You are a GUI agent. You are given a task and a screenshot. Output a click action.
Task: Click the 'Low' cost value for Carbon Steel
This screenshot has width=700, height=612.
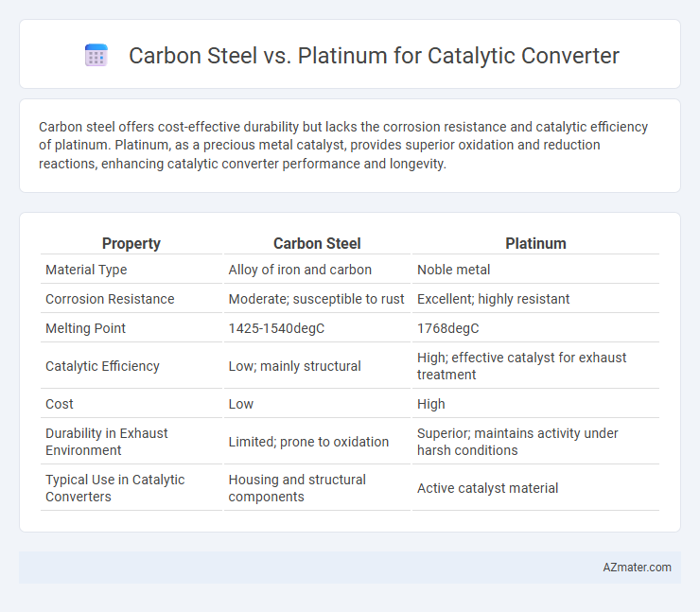click(x=241, y=404)
